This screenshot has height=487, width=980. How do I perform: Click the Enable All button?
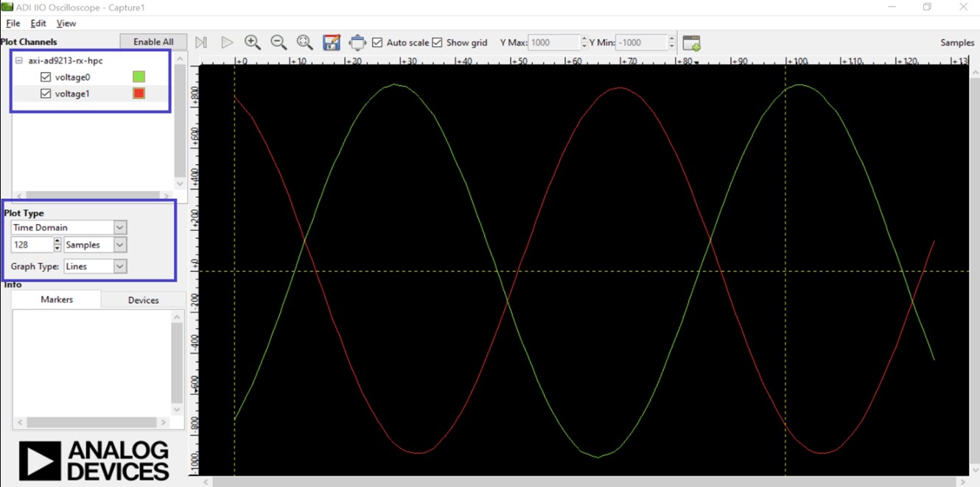pos(153,41)
